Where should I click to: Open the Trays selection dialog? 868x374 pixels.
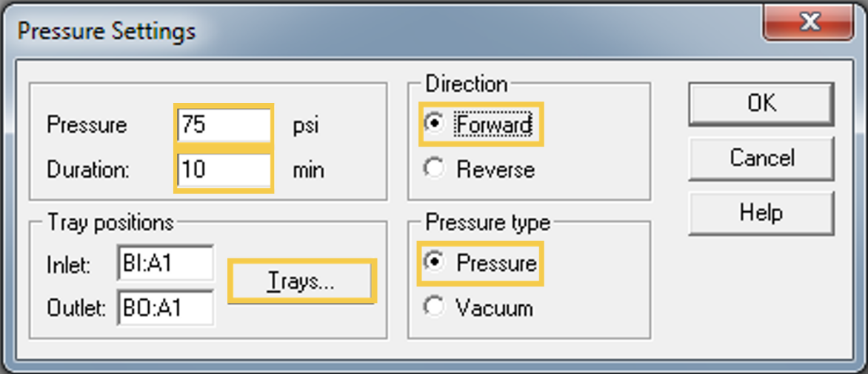click(301, 281)
